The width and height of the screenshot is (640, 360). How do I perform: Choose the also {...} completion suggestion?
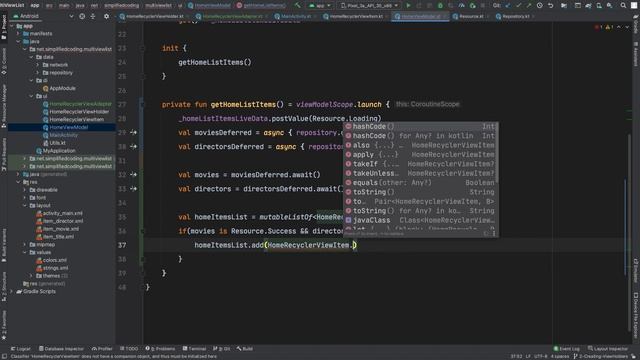pyautogui.click(x=420, y=145)
